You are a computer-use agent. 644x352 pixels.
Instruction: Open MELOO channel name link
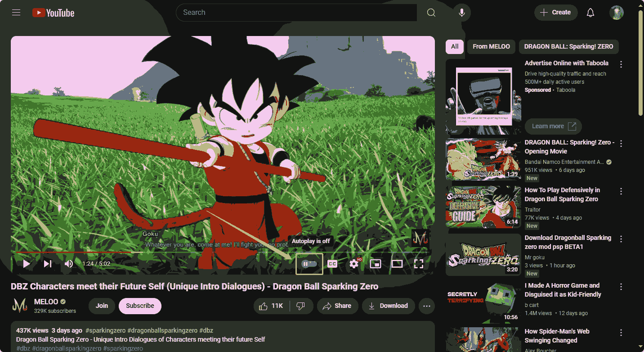(46, 302)
